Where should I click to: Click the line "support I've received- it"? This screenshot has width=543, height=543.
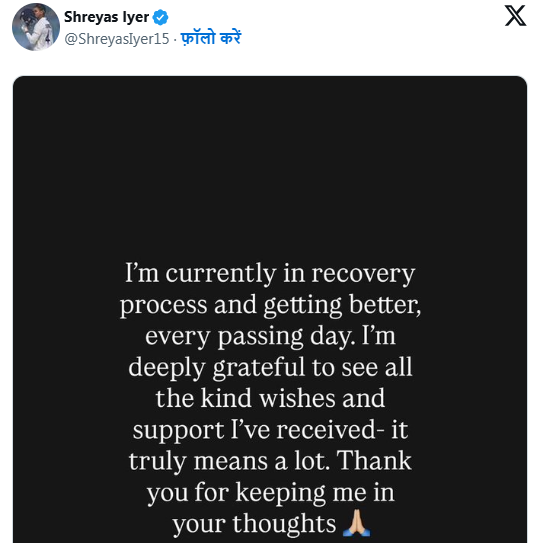(270, 430)
